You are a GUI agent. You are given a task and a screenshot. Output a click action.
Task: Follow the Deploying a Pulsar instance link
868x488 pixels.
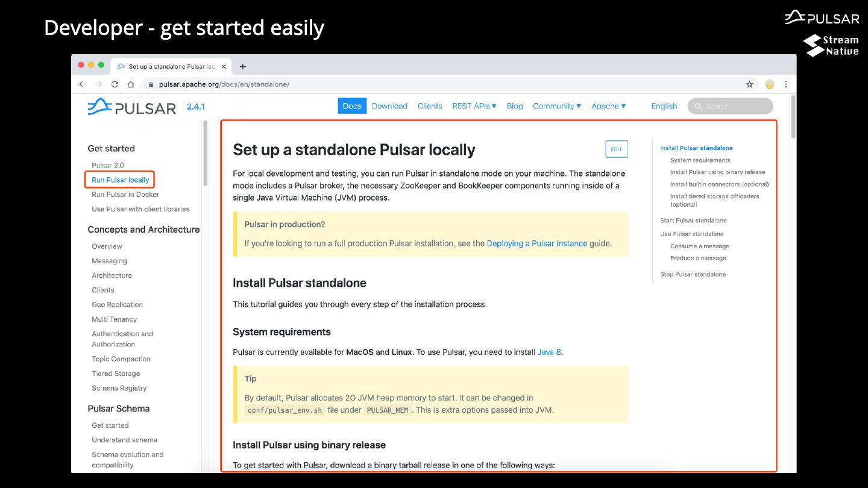point(537,243)
